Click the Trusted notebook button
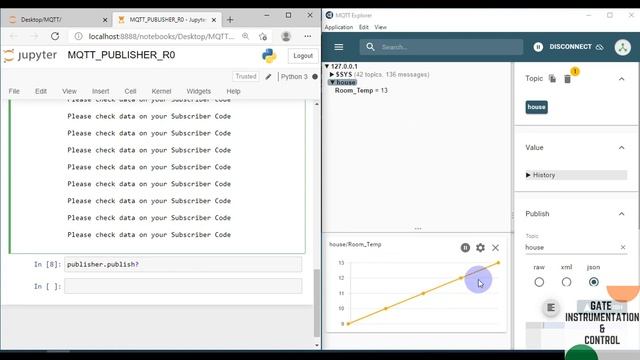Viewport: 640px width, 360px height. 246,76
